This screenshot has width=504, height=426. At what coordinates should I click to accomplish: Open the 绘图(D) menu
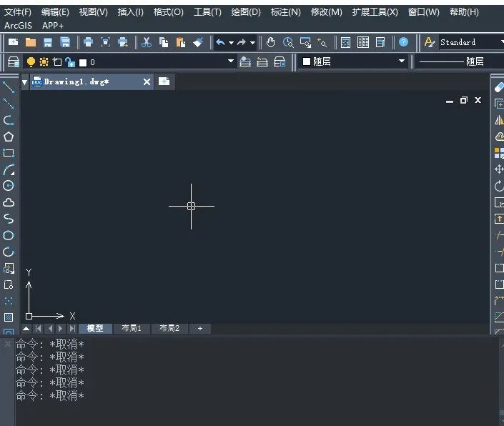coord(246,12)
